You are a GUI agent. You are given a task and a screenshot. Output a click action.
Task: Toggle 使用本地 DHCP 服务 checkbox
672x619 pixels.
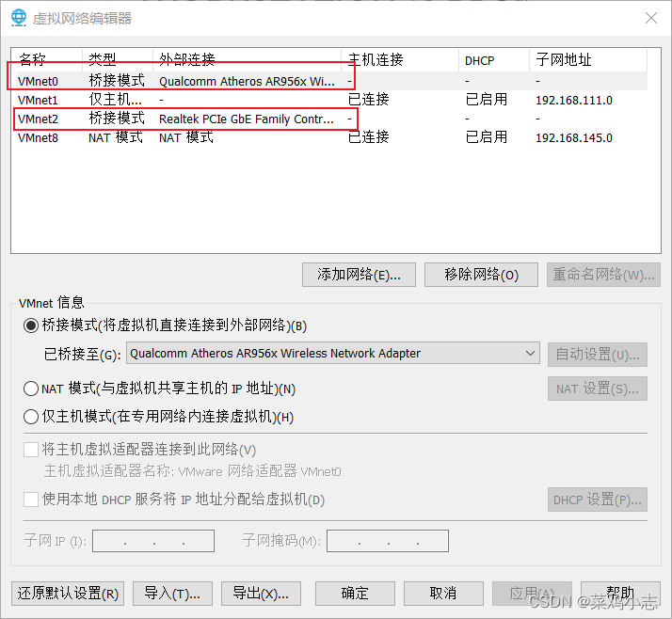(31, 500)
